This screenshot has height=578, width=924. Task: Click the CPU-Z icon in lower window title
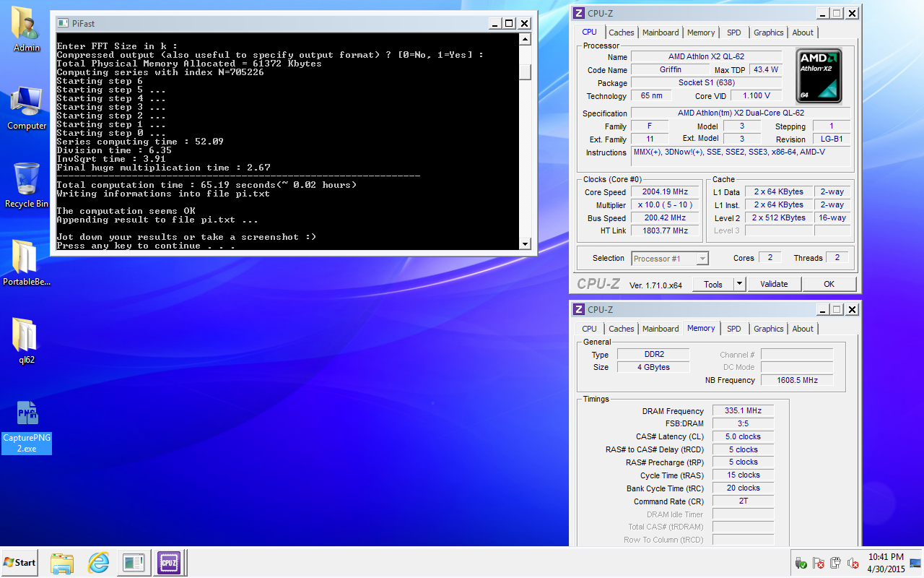[x=579, y=309]
